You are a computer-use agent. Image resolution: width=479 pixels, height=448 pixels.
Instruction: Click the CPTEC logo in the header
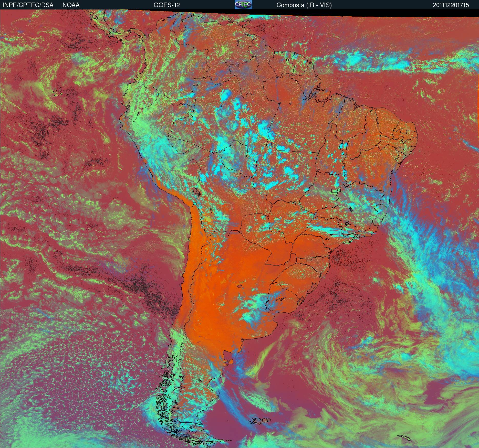[x=243, y=5]
